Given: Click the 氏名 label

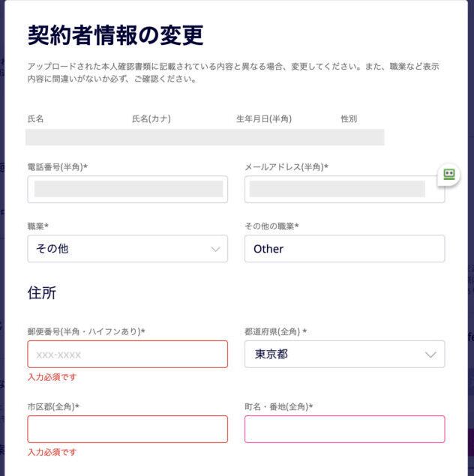Looking at the screenshot, I should 35,118.
